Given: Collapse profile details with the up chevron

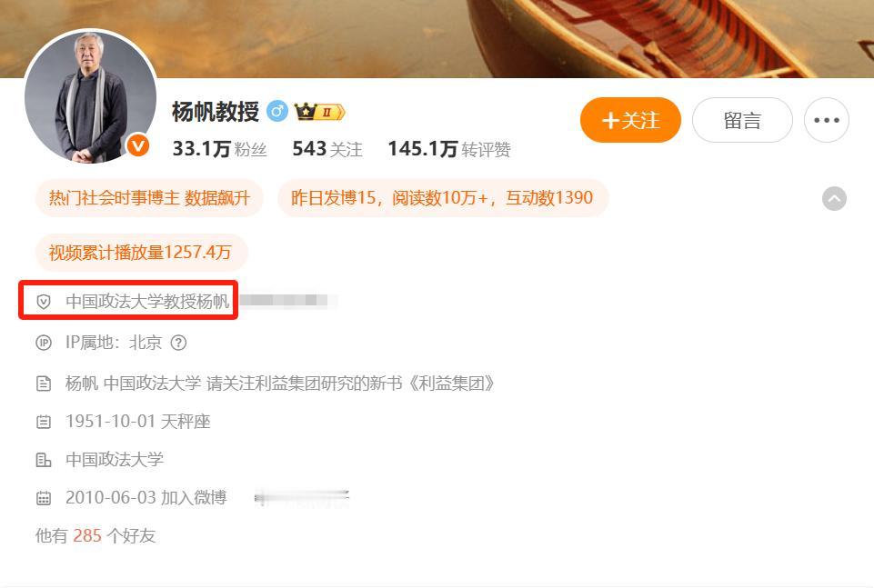Looking at the screenshot, I should tap(834, 199).
